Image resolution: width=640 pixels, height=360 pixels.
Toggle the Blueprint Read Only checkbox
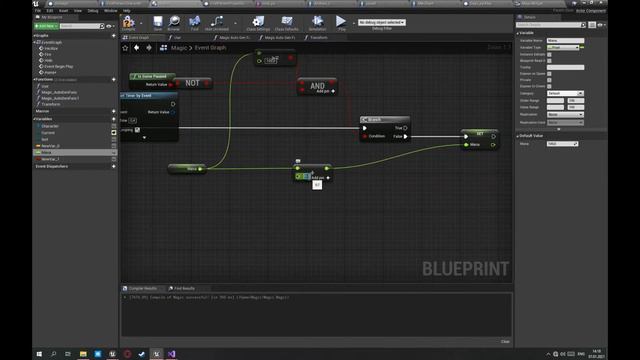[549, 61]
